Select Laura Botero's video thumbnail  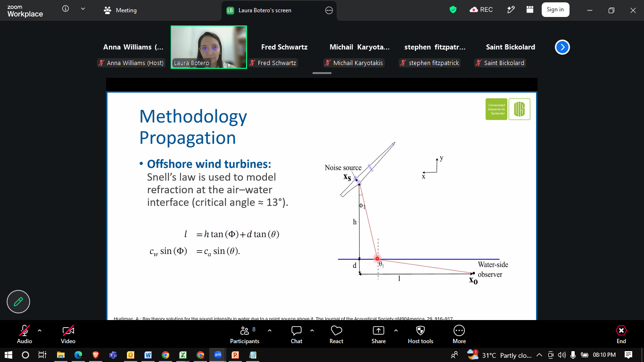point(209,47)
